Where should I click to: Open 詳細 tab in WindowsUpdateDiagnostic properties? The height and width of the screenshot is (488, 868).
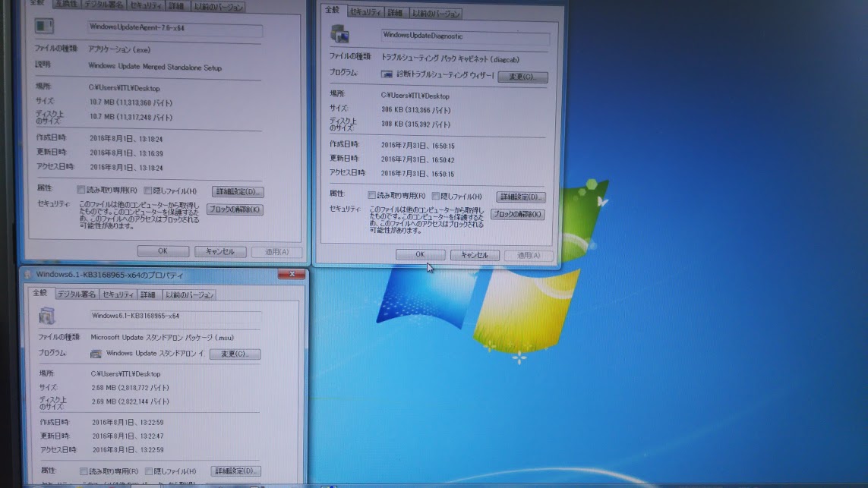[395, 13]
